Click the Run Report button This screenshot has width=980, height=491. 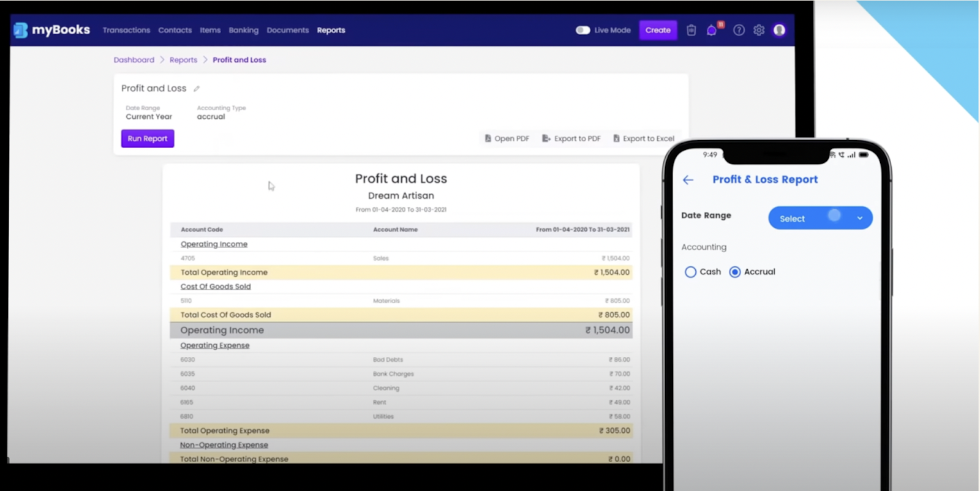[148, 138]
